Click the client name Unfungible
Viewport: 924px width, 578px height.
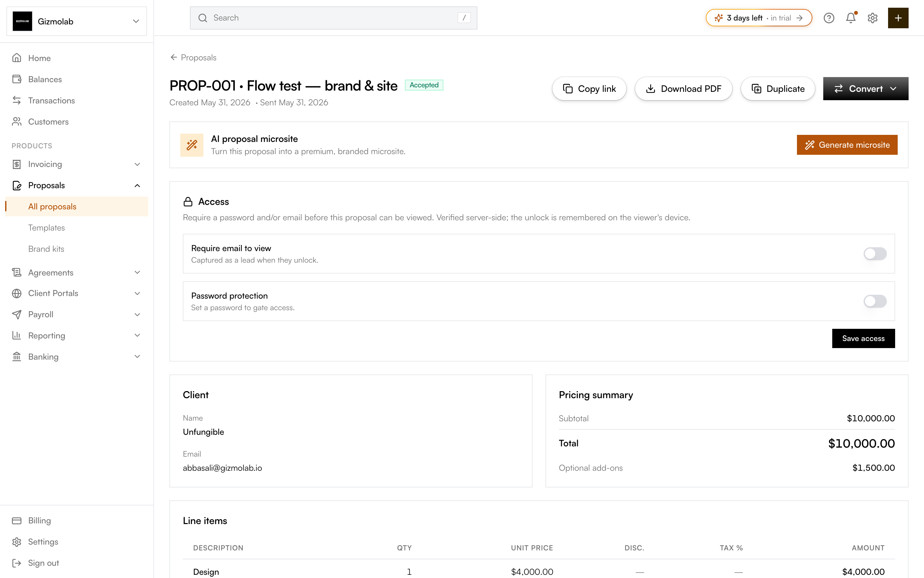pyautogui.click(x=203, y=432)
